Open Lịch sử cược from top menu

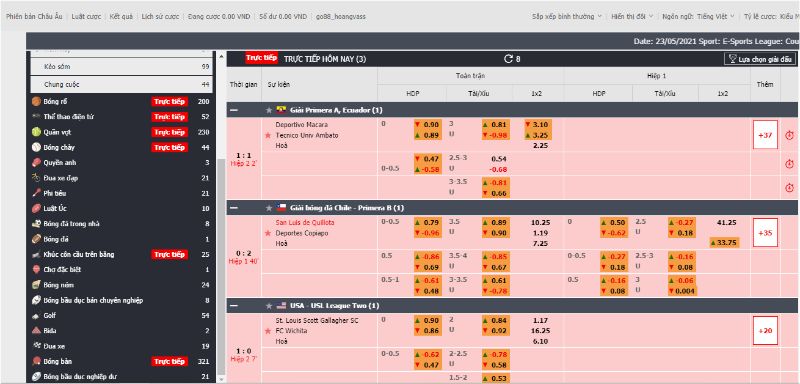[x=160, y=16]
